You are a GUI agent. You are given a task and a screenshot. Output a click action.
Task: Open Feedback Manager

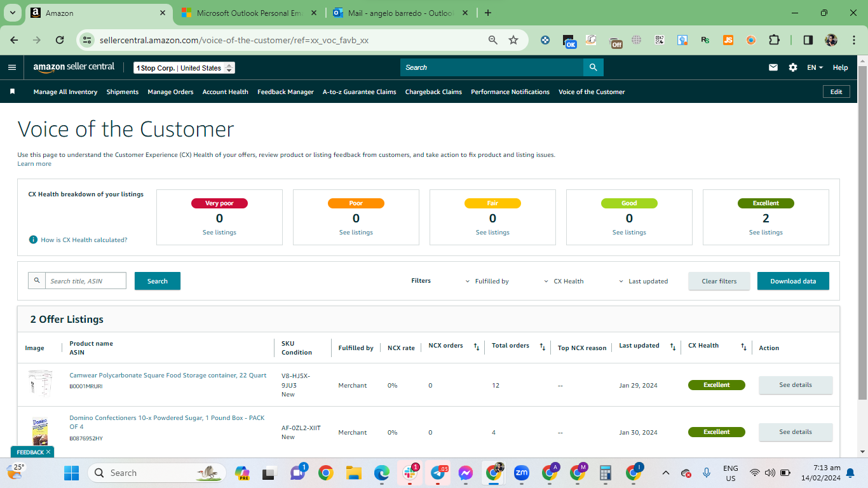[x=285, y=91]
